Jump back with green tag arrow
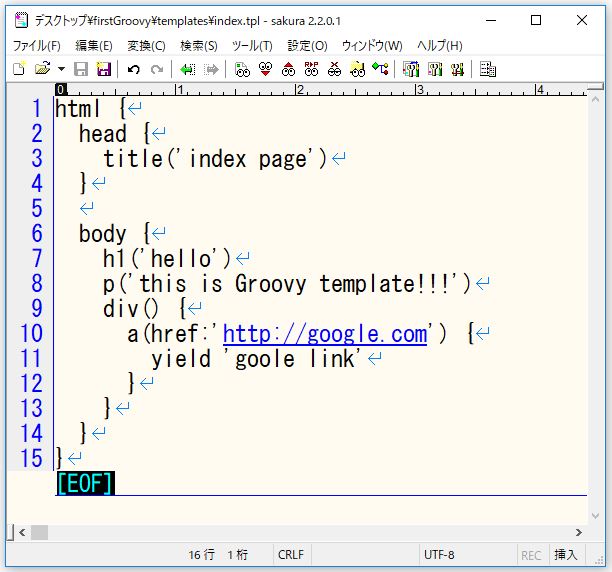This screenshot has width=612, height=572. tap(187, 69)
